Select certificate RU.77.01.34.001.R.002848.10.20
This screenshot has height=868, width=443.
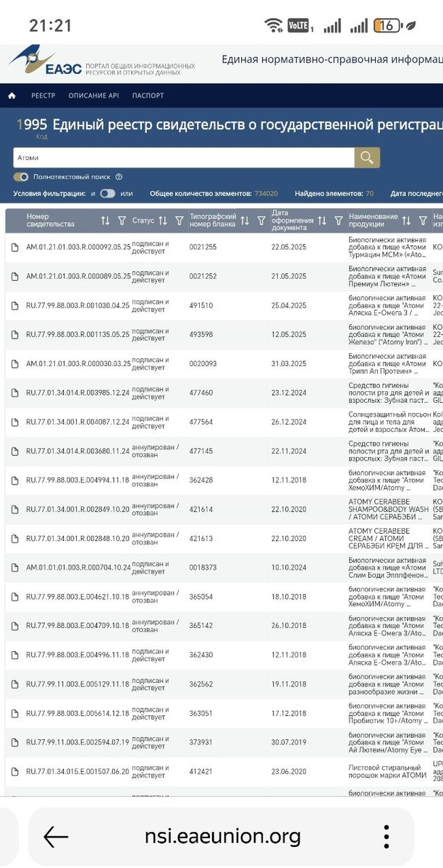tap(78, 539)
